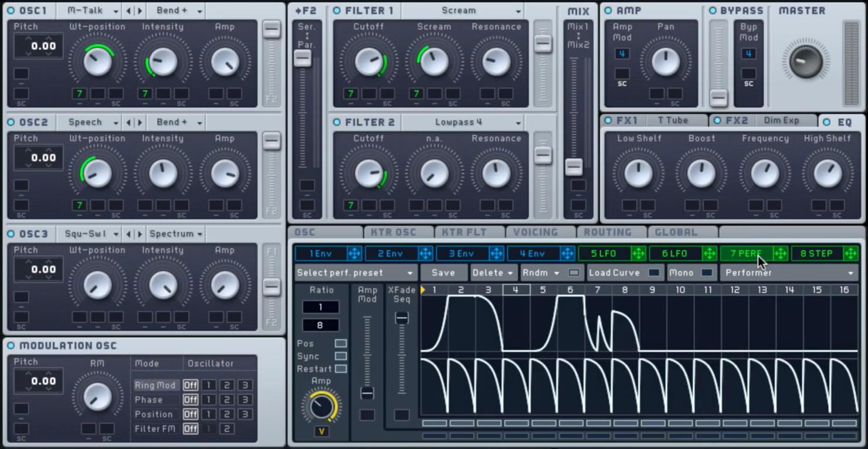
Task: Click the OSC1 Wt-position knob
Action: 97,62
